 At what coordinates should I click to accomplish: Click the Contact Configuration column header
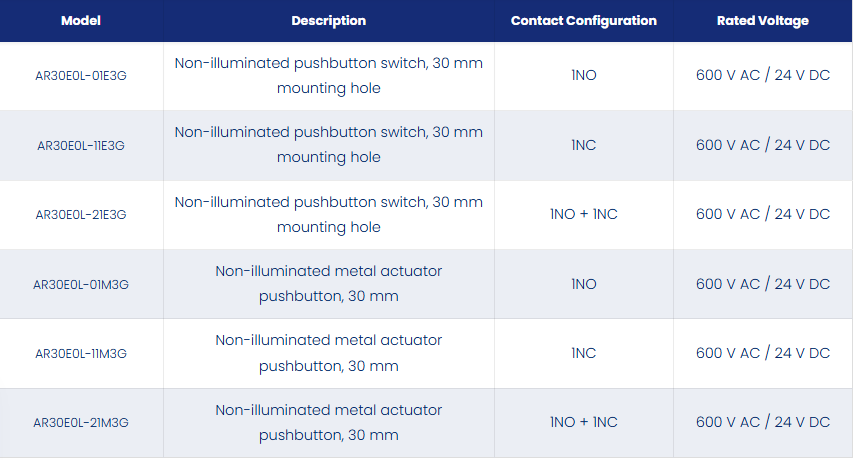583,21
